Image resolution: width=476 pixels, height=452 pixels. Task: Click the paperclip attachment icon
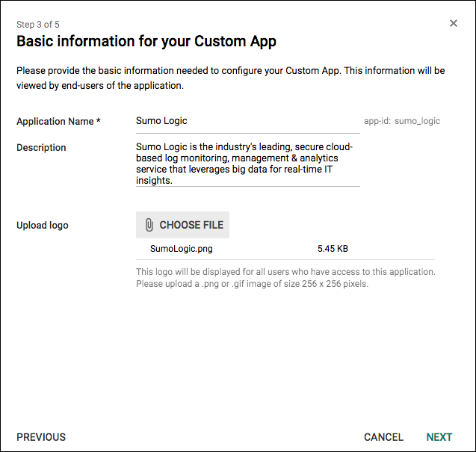[149, 225]
